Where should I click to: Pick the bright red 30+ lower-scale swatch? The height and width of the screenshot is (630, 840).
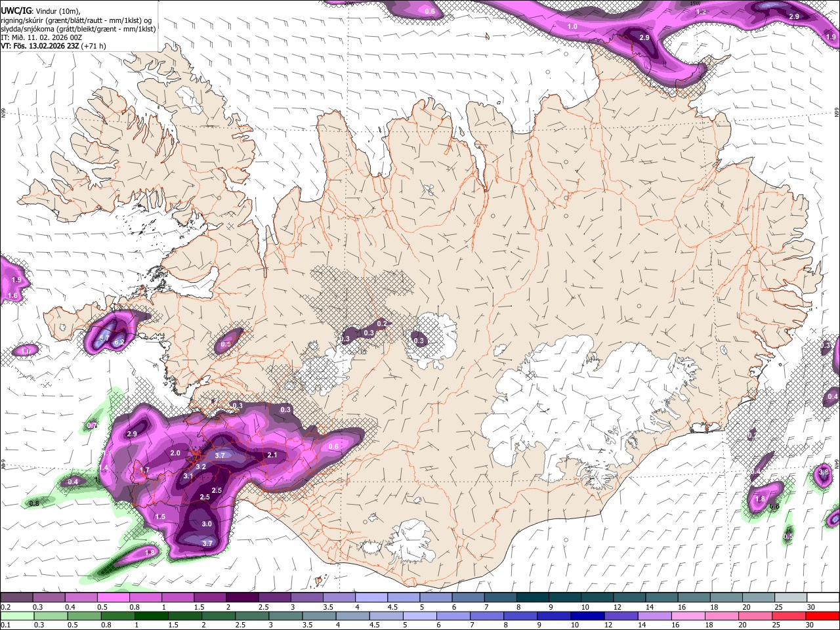(822, 616)
